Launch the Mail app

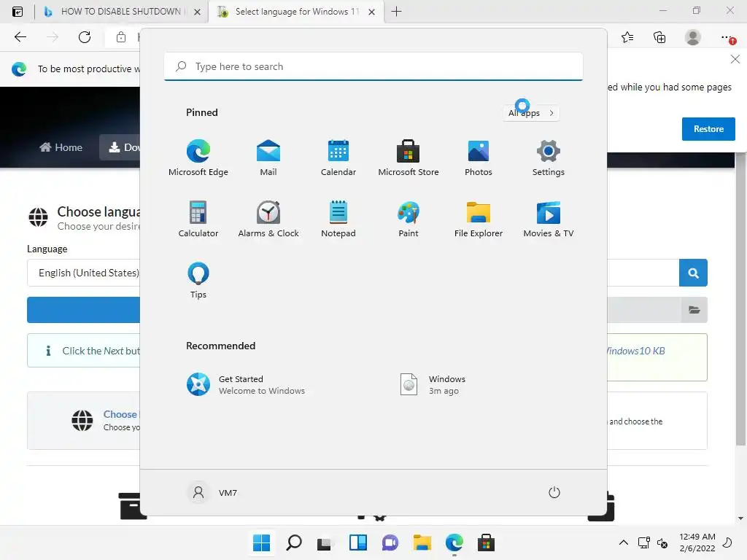(268, 157)
